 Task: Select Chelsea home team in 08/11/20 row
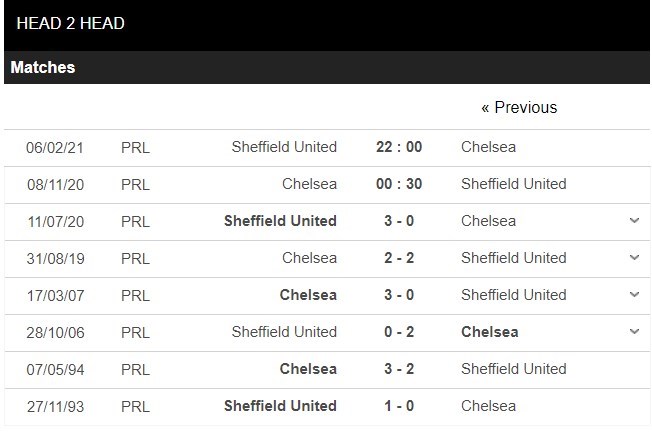pyautogui.click(x=309, y=184)
